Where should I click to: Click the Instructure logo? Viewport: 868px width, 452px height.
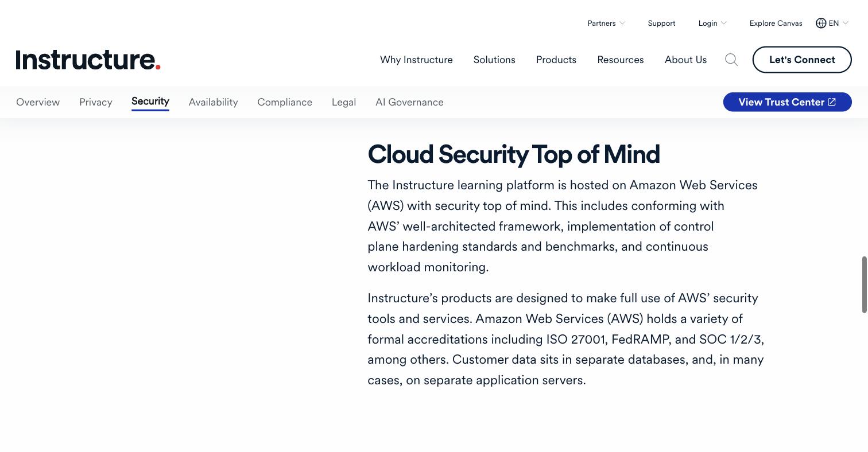(x=88, y=60)
